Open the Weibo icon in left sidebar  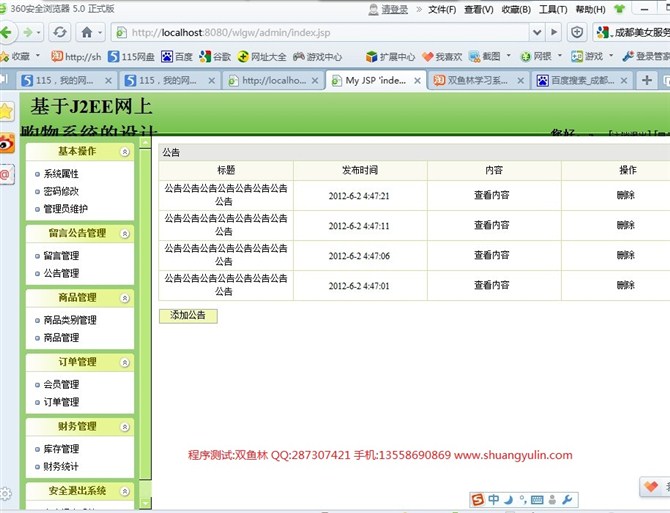6,143
